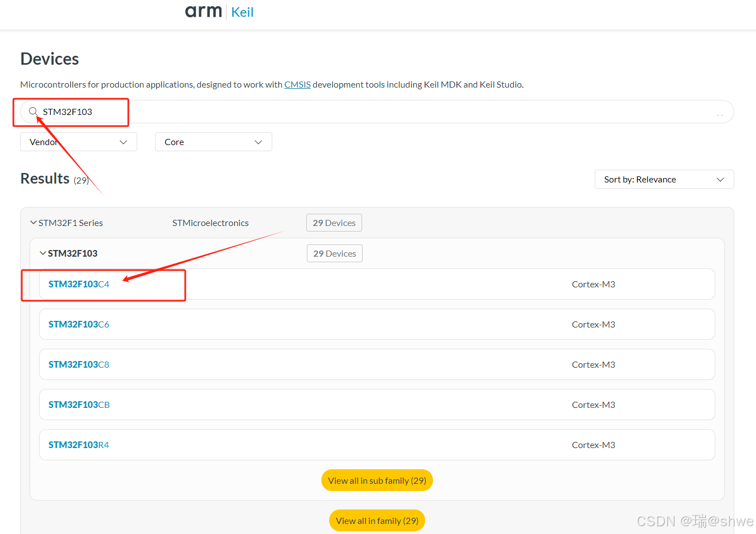Click the arm logo in the header
This screenshot has width=756, height=534.
(x=204, y=12)
